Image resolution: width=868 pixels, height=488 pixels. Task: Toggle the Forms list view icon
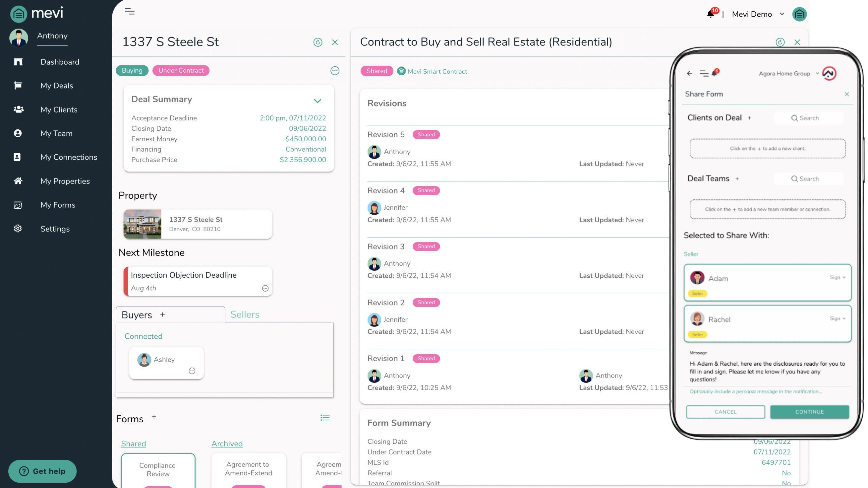pyautogui.click(x=325, y=418)
